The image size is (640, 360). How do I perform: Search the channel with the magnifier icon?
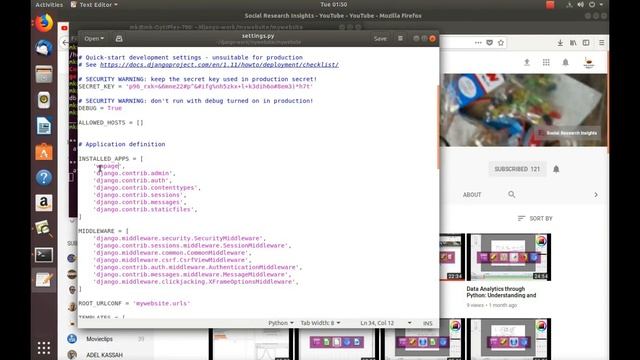(511, 194)
